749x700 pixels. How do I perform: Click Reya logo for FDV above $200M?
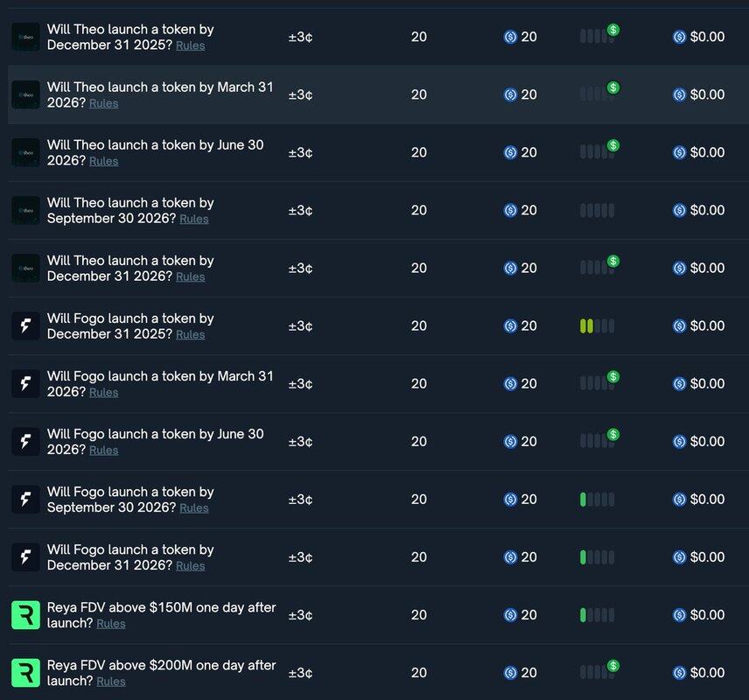tap(25, 673)
